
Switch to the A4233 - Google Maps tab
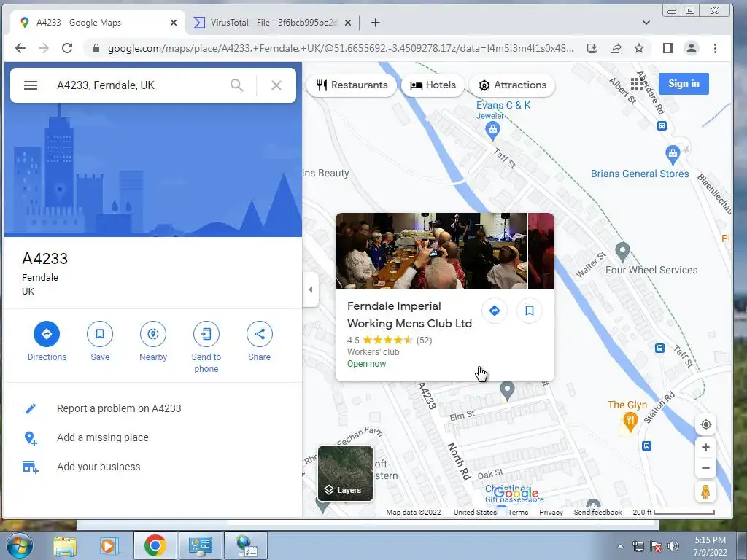(x=96, y=23)
